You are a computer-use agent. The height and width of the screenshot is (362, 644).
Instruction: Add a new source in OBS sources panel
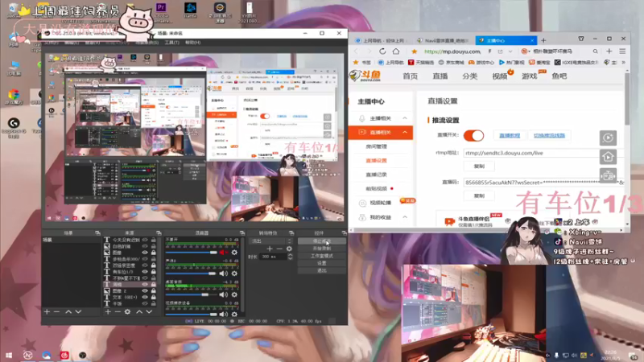[x=108, y=312]
